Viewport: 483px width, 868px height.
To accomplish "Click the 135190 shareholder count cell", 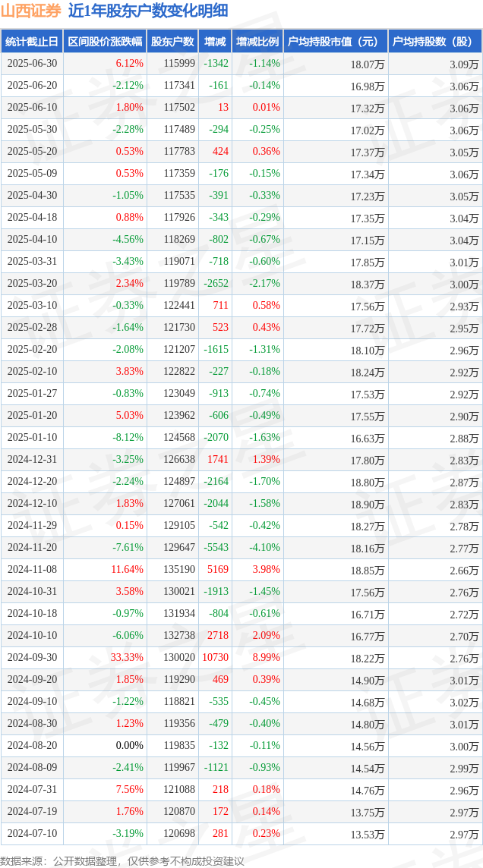I will point(173,569).
